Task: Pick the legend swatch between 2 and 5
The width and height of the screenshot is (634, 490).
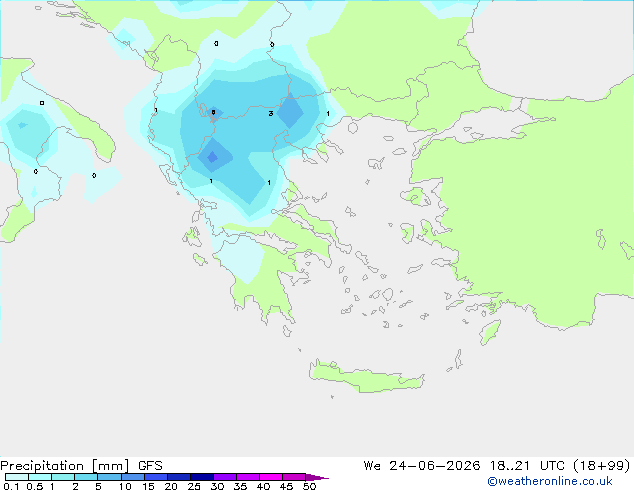Action: pos(86,477)
